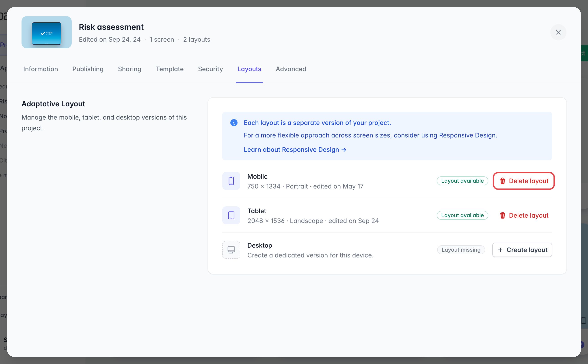This screenshot has width=588, height=364.
Task: Select the Layouts tab
Action: pos(249,69)
